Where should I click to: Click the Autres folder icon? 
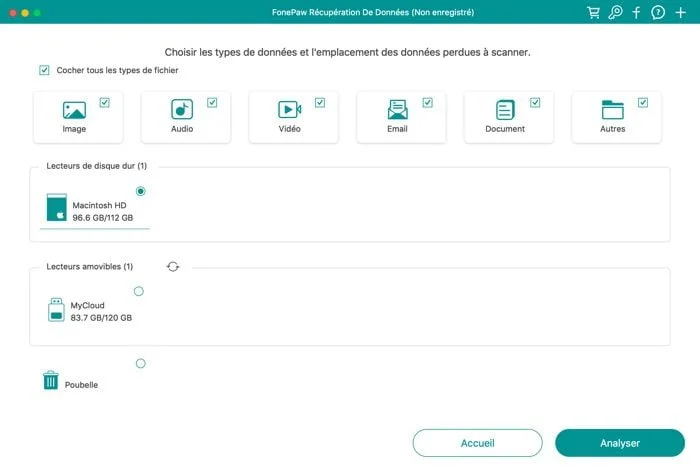[x=612, y=109]
